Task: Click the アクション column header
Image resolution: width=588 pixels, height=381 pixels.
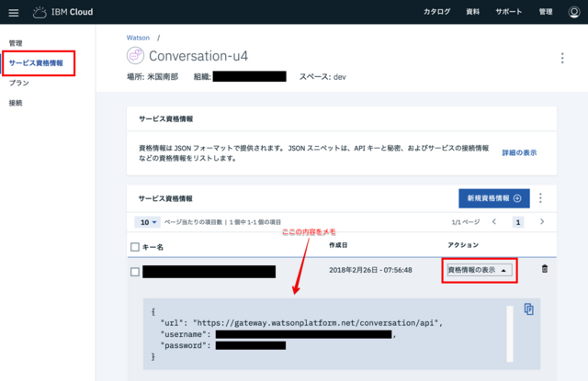Action: (463, 245)
